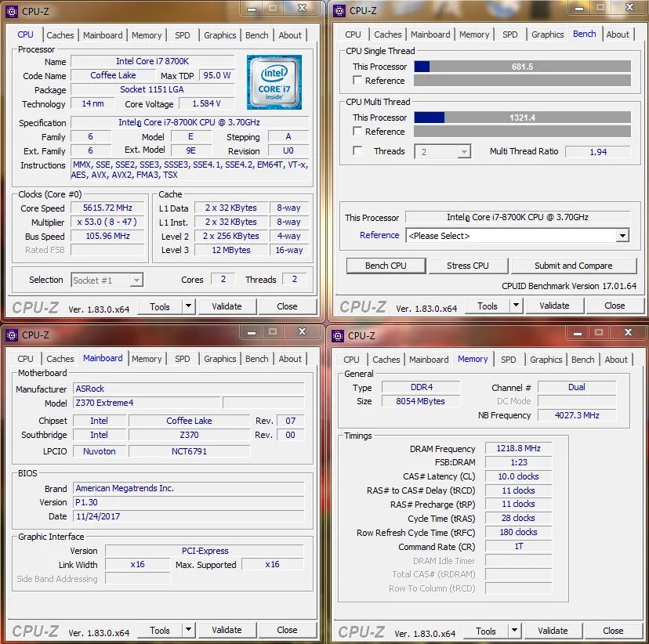Click the memory Size value 8054 MBytes

420,401
